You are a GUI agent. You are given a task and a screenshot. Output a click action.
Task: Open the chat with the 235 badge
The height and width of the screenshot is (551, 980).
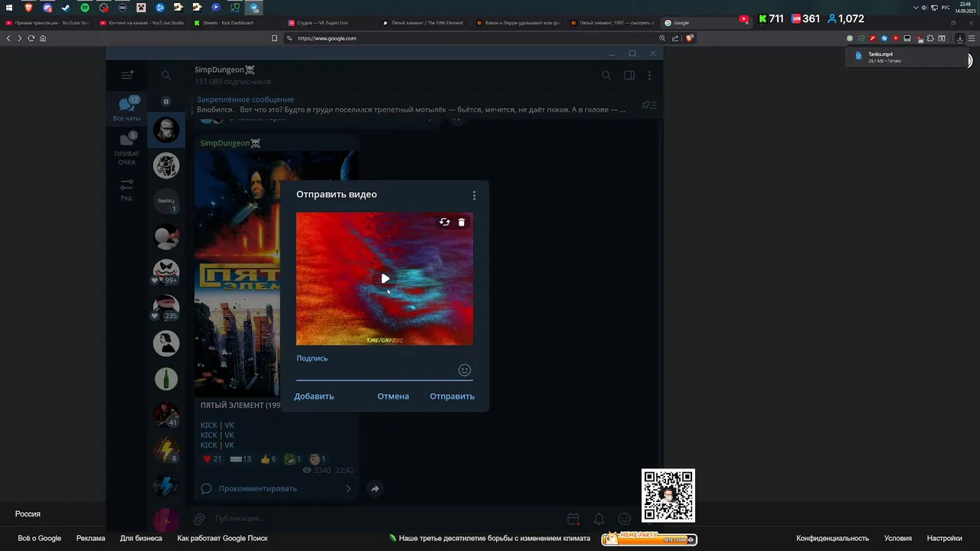coord(166,307)
